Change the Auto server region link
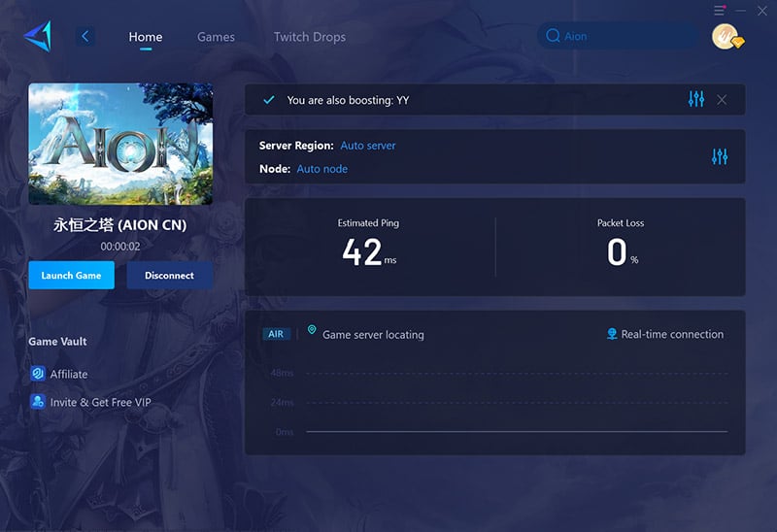Screen dimensions: 777x532 tap(368, 146)
